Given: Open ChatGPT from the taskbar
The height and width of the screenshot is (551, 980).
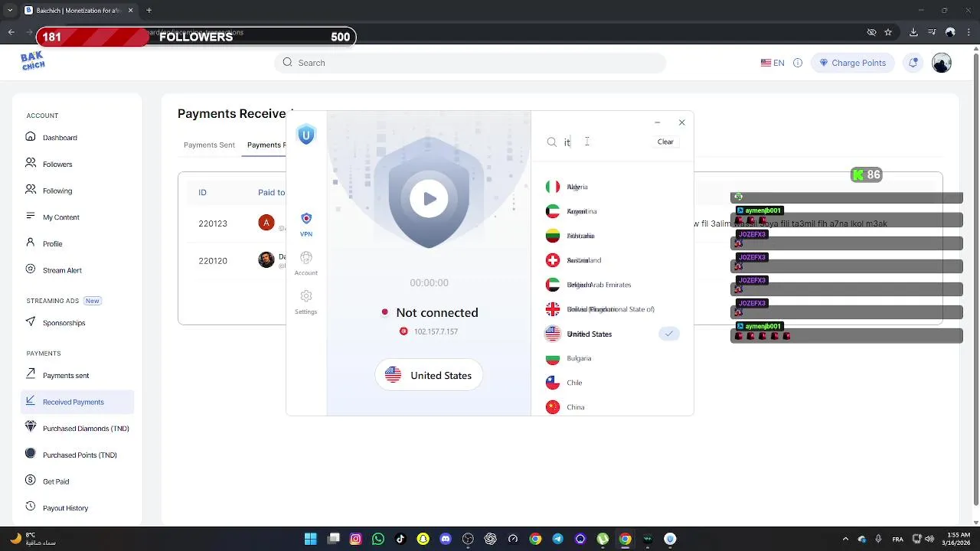Looking at the screenshot, I should click(491, 539).
